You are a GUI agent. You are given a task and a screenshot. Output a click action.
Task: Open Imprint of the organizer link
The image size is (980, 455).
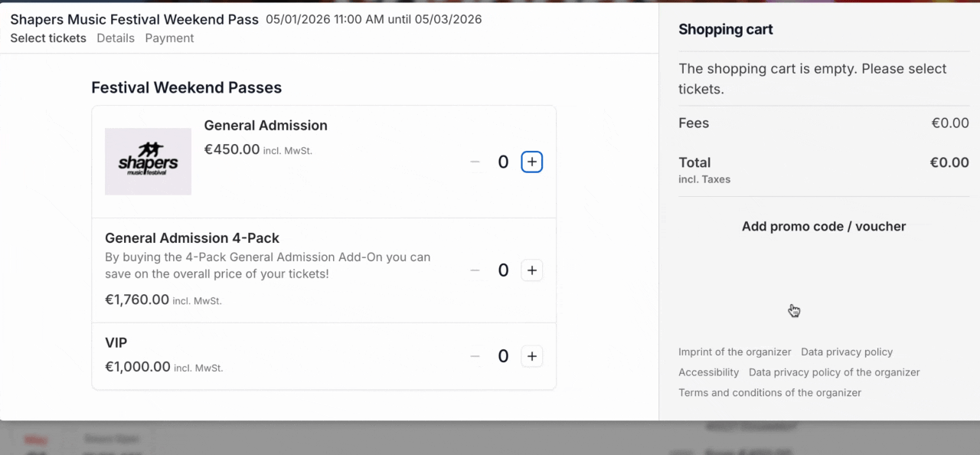pos(735,352)
